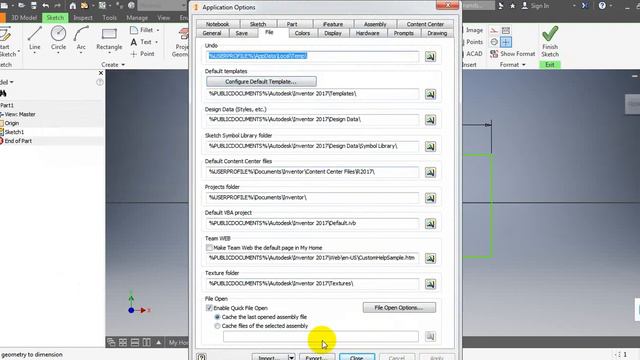The width and height of the screenshot is (640, 360).
Task: Toggle Make Team Web the default page
Action: click(x=209, y=248)
